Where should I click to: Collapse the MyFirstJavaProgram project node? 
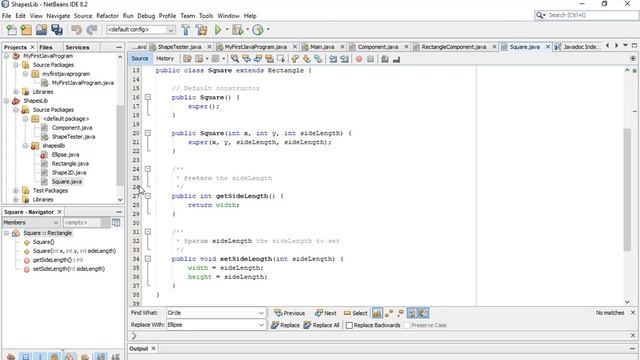point(7,56)
